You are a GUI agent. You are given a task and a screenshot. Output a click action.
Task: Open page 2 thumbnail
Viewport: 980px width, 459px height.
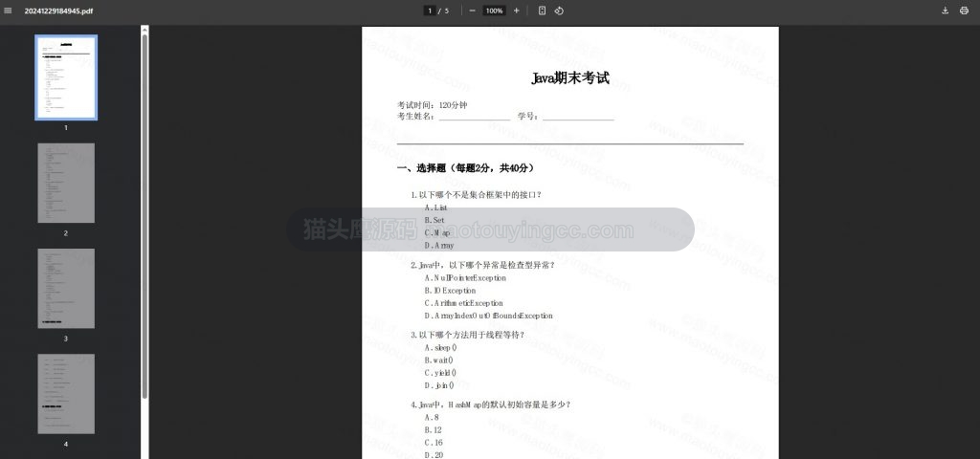click(x=66, y=183)
